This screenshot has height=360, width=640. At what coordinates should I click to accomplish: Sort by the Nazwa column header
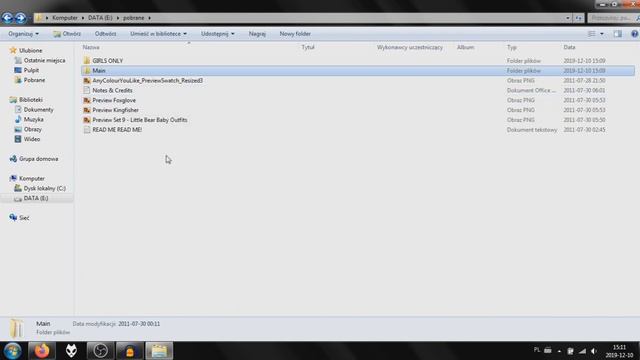(x=91, y=47)
